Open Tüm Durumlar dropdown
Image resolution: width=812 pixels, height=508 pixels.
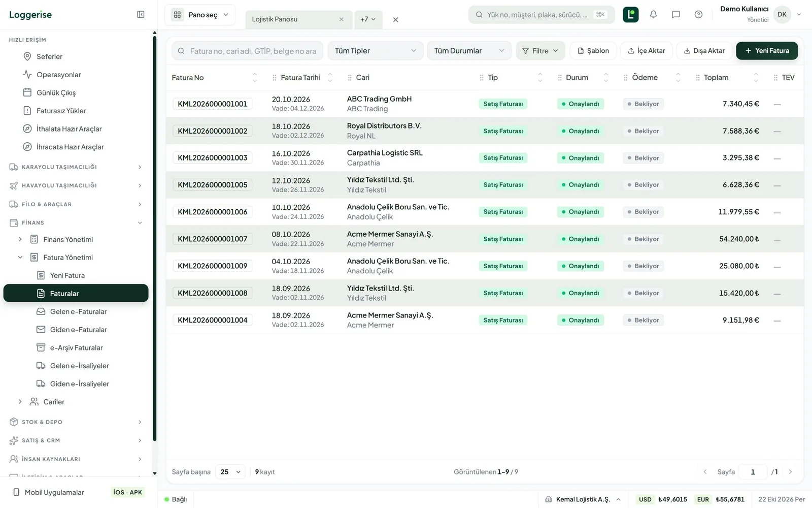(469, 51)
